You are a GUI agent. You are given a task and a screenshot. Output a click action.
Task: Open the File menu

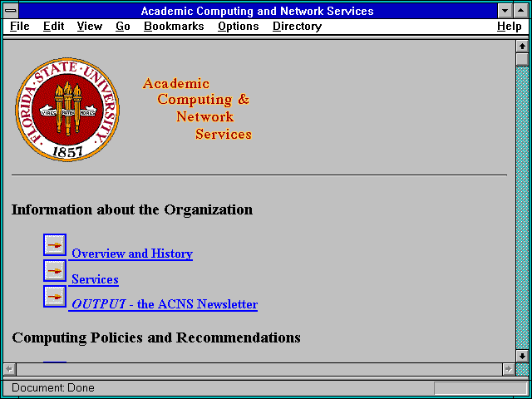[20, 27]
